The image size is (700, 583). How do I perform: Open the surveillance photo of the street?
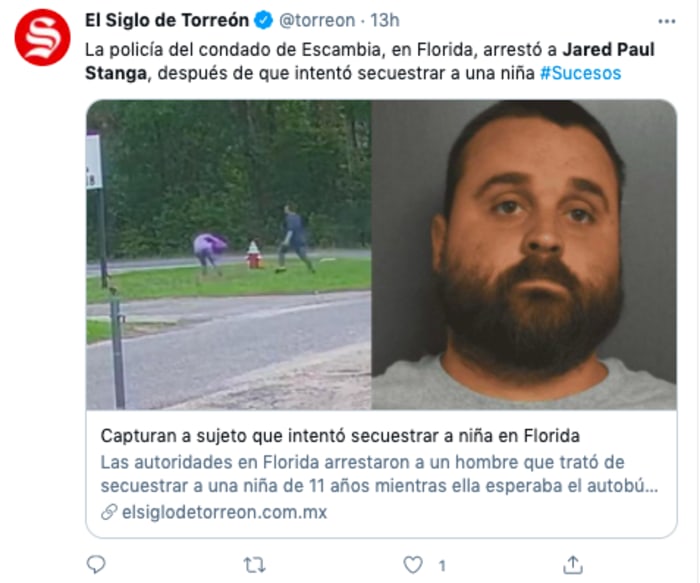click(x=229, y=254)
